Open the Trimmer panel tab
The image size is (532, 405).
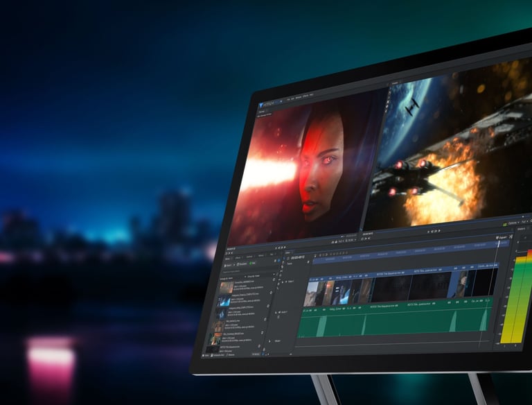coord(262,111)
